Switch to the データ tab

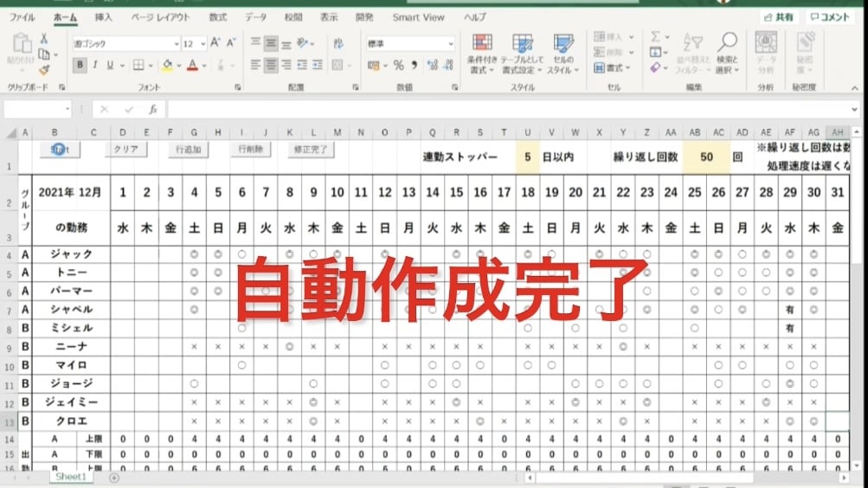[255, 17]
